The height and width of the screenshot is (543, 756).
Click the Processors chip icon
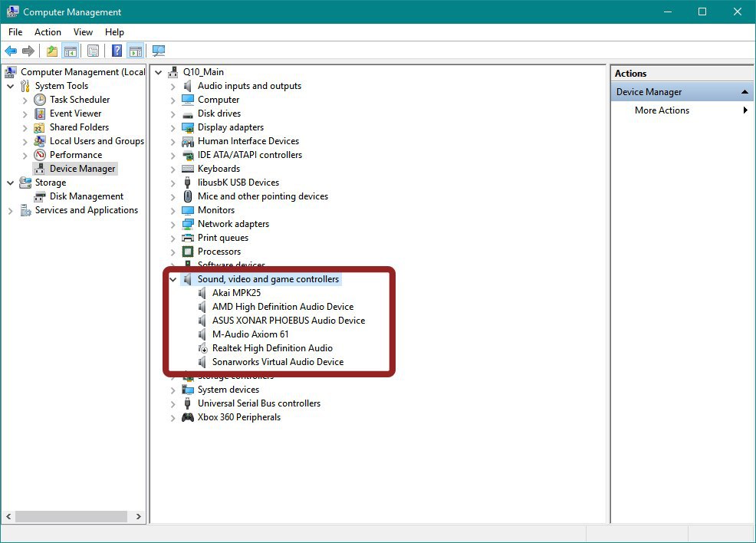[x=188, y=252]
